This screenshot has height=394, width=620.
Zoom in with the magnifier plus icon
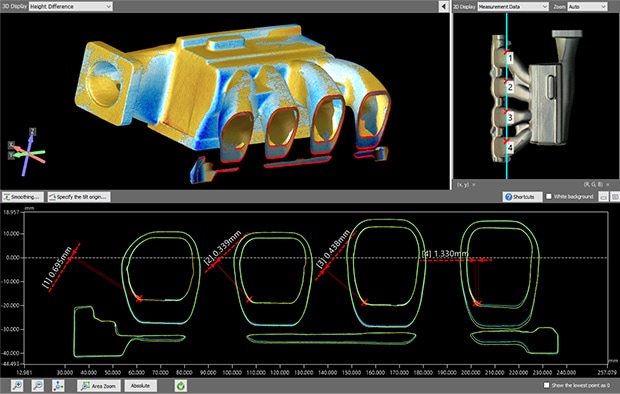click(17, 385)
